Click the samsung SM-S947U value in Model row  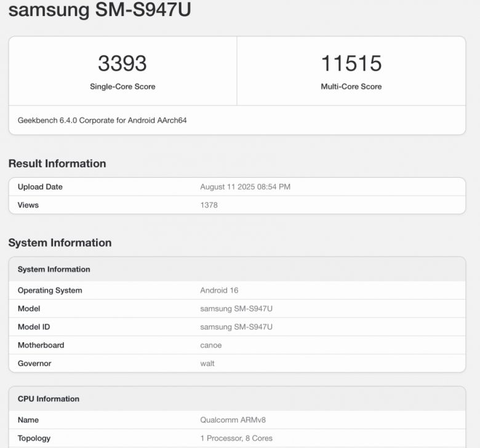236,309
